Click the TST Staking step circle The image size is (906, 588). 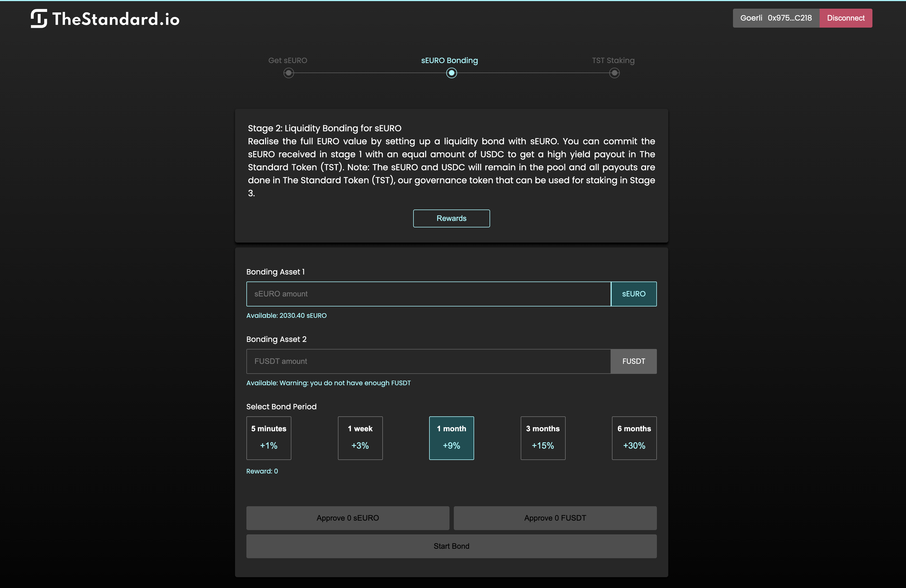point(614,73)
